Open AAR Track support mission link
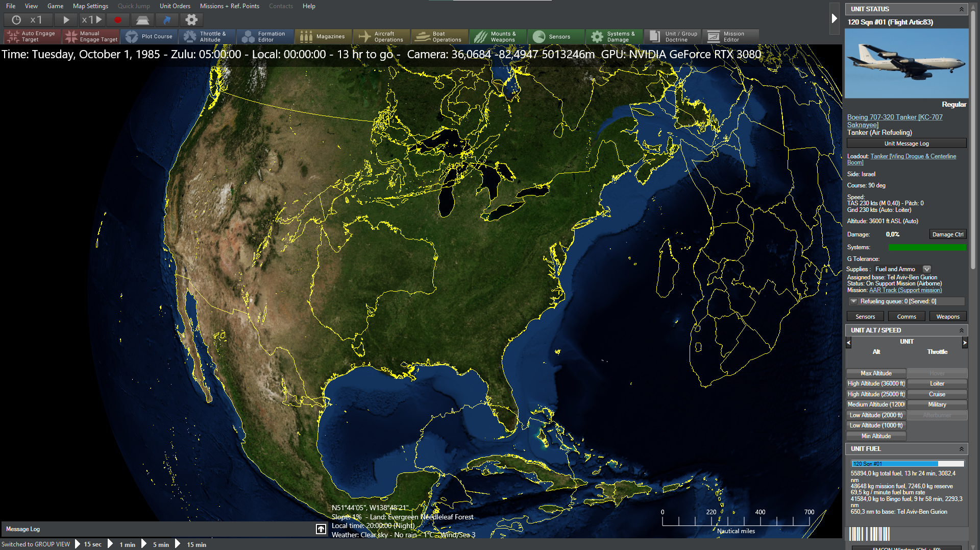 (905, 290)
